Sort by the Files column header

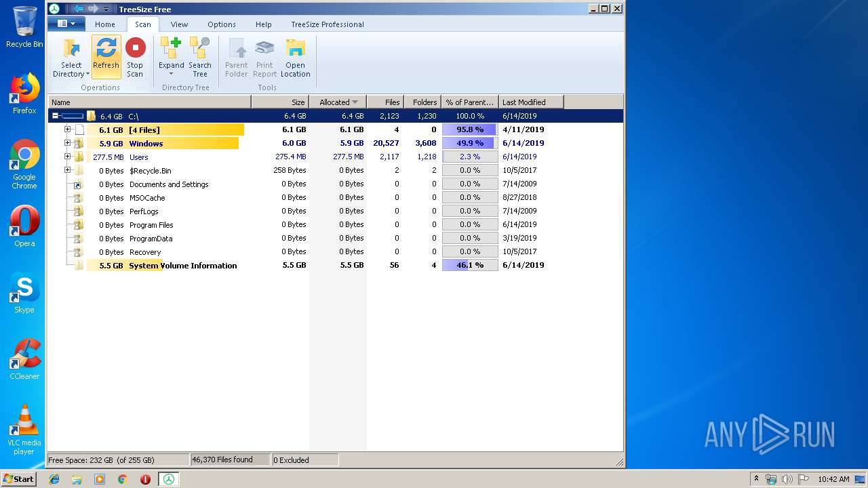click(385, 102)
